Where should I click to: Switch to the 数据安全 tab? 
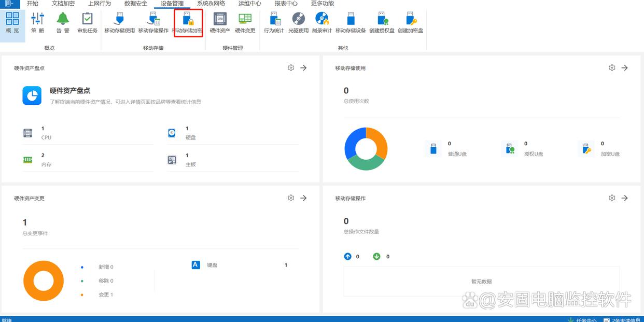[x=136, y=4]
